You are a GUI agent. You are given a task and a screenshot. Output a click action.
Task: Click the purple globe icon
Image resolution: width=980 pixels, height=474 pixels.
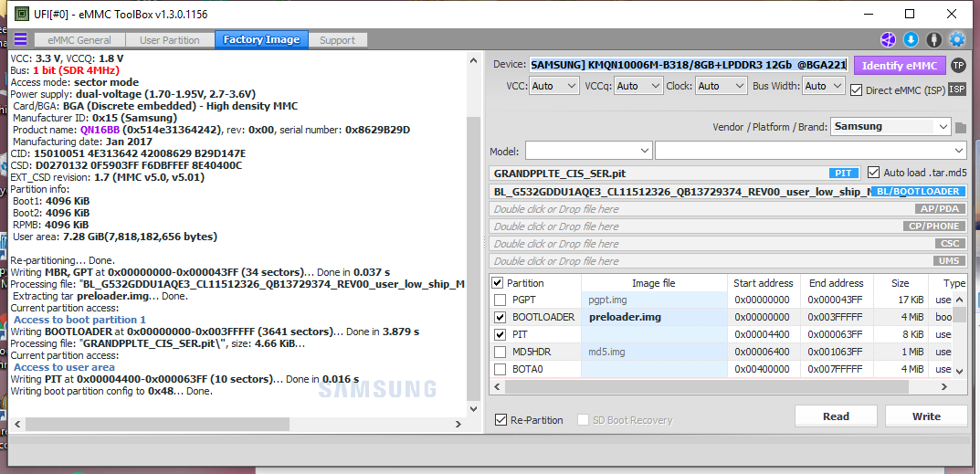888,39
